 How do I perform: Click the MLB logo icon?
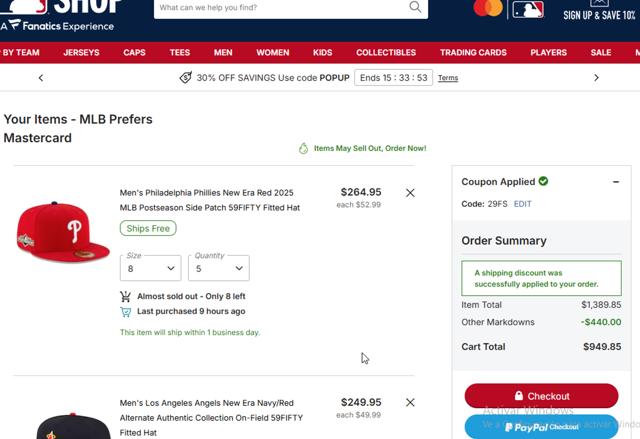527,9
